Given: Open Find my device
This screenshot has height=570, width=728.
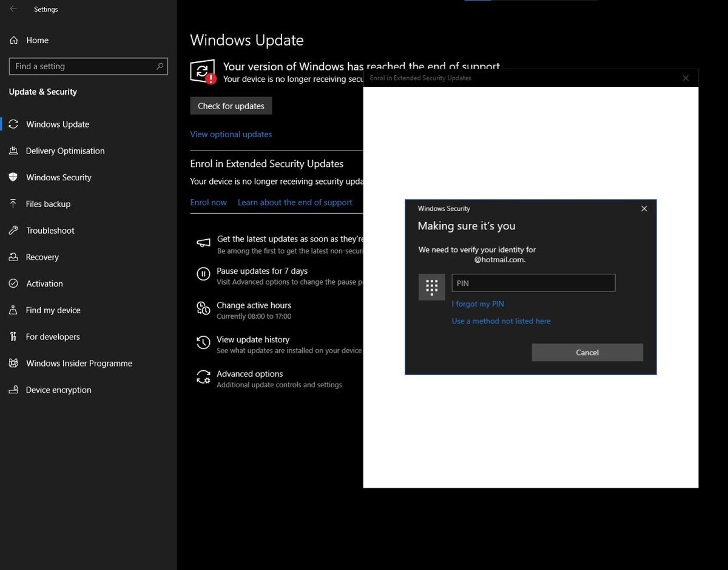Looking at the screenshot, I should (53, 310).
